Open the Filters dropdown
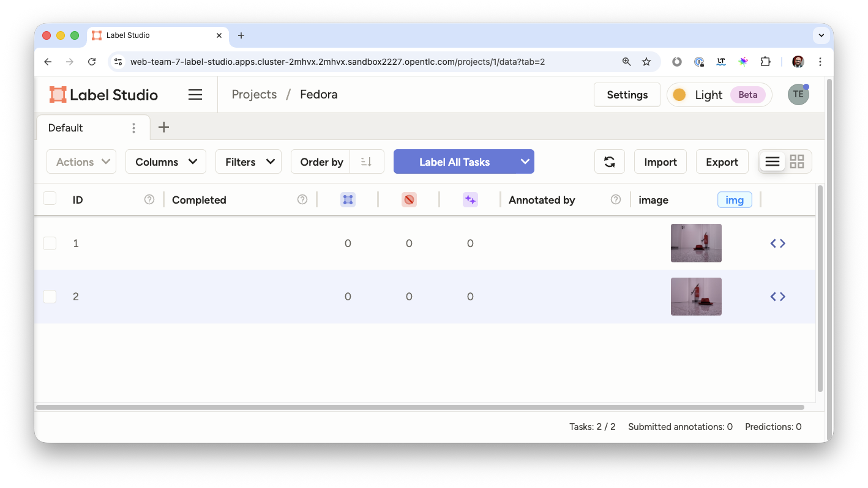Image resolution: width=868 pixels, height=488 pixels. pyautogui.click(x=248, y=162)
